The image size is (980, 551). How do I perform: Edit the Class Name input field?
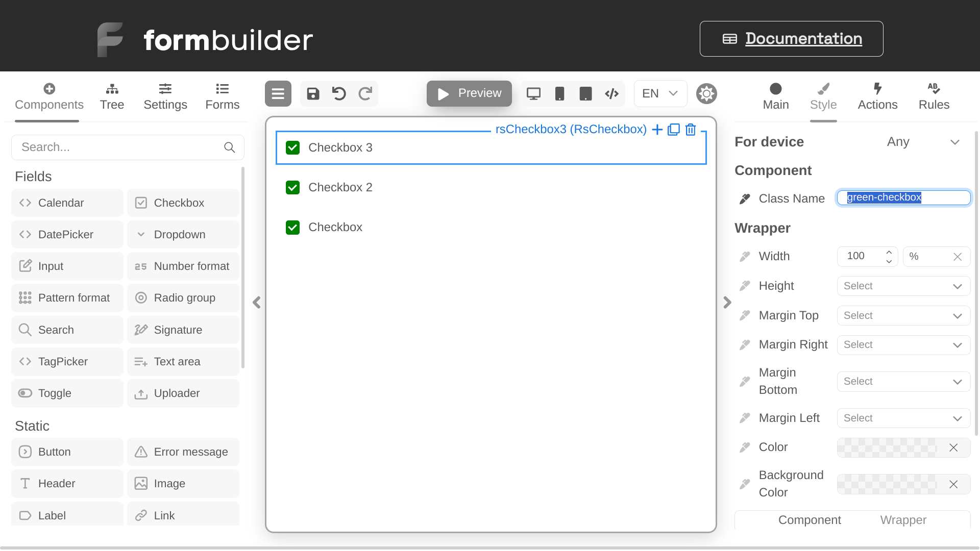pyautogui.click(x=904, y=197)
